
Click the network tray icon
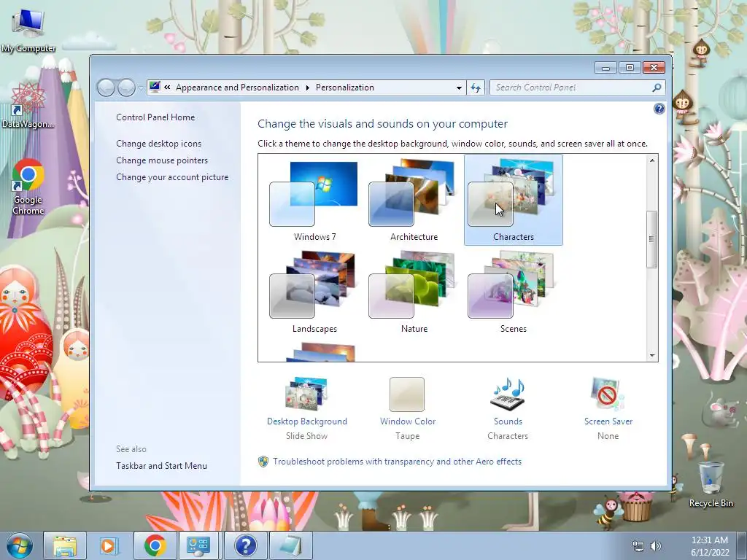tap(638, 546)
